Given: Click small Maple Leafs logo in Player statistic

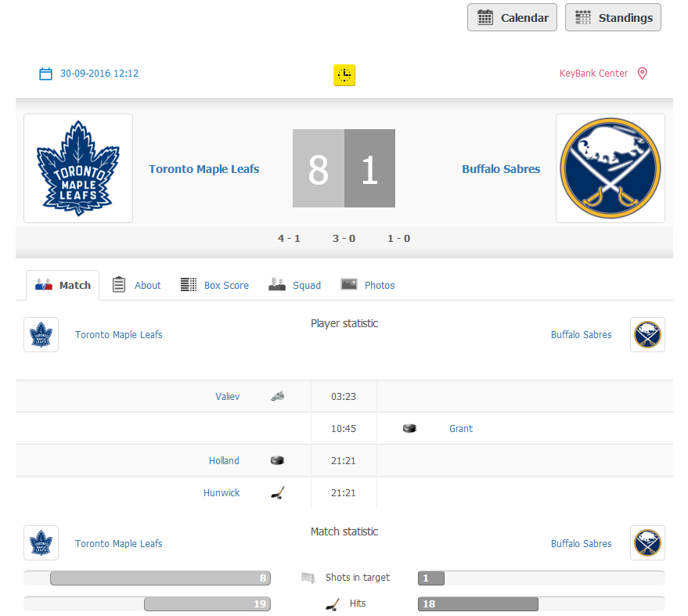Looking at the screenshot, I should coord(41,334).
